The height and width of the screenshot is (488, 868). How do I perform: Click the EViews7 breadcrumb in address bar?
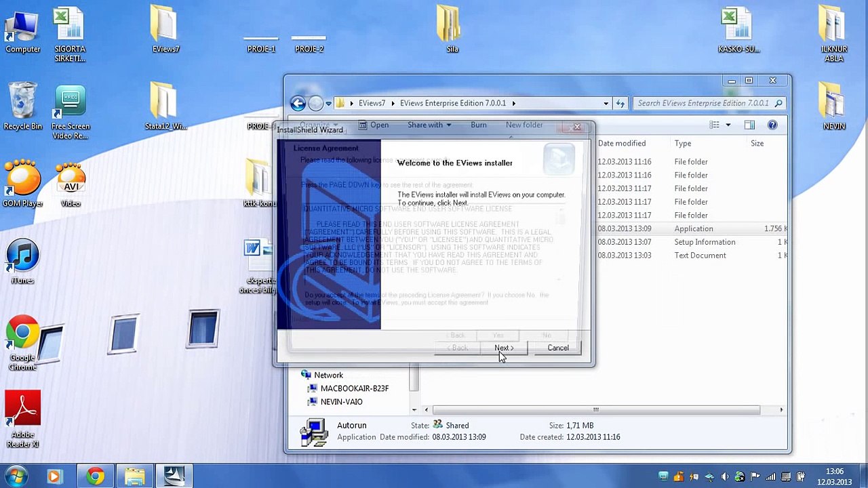click(x=372, y=103)
